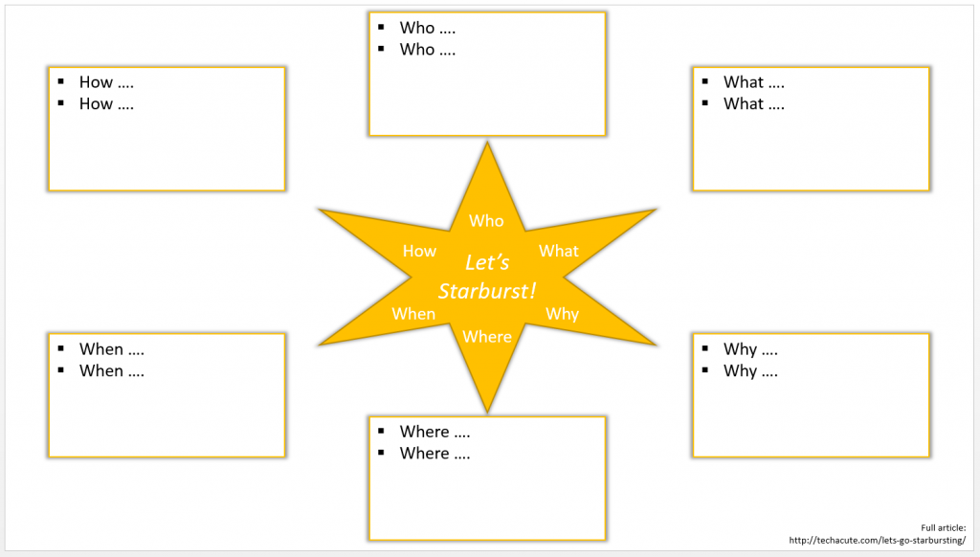Click second 'Where ....' bullet line

point(434,453)
